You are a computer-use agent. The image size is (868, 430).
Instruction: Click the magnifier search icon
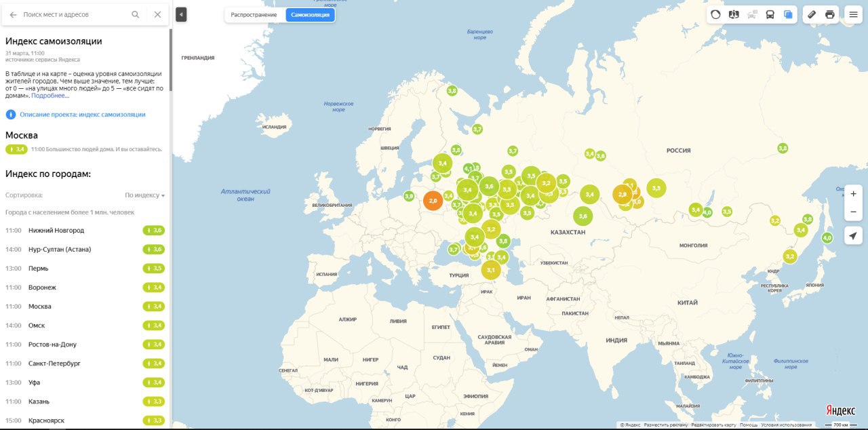tap(136, 14)
